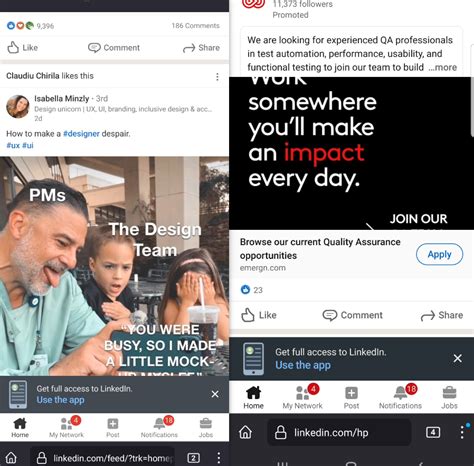Click the linkedin.com/hp address bar
The width and height of the screenshot is (474, 466).
(339, 433)
